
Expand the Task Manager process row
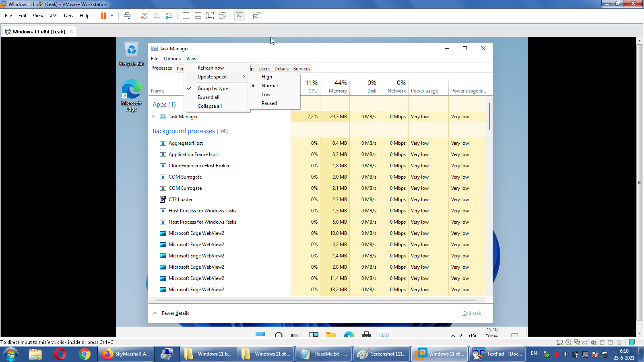153,117
